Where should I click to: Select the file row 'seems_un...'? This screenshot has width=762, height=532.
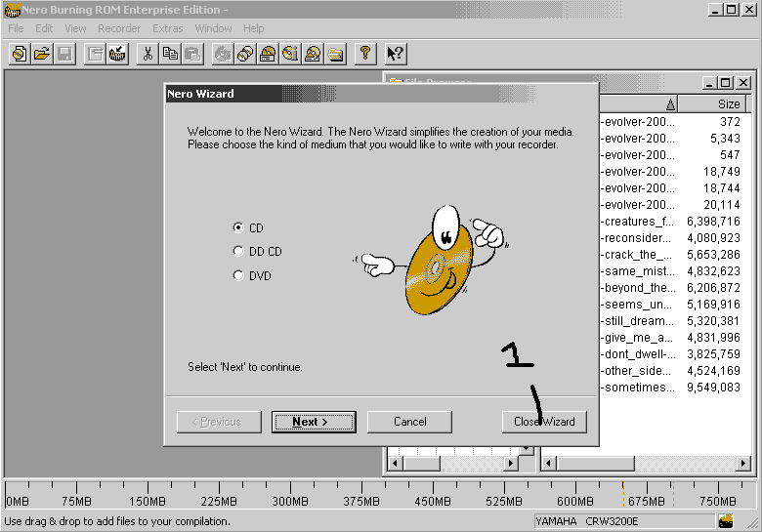[670, 305]
